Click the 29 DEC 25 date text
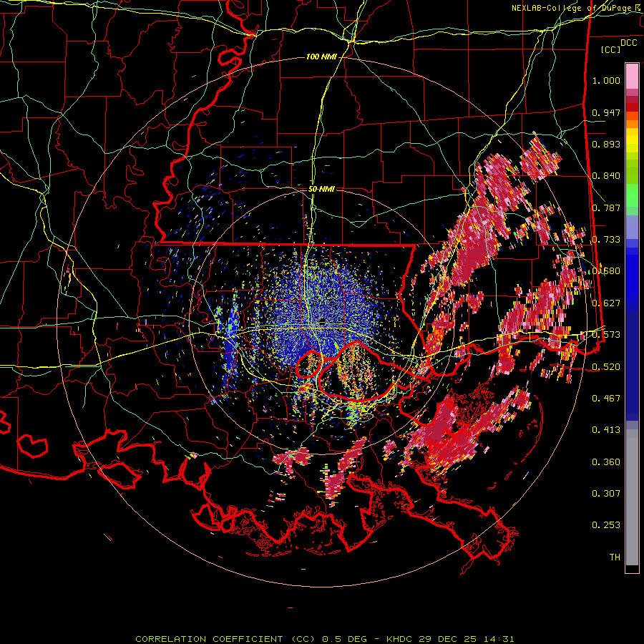The width and height of the screenshot is (644, 644). point(448,639)
